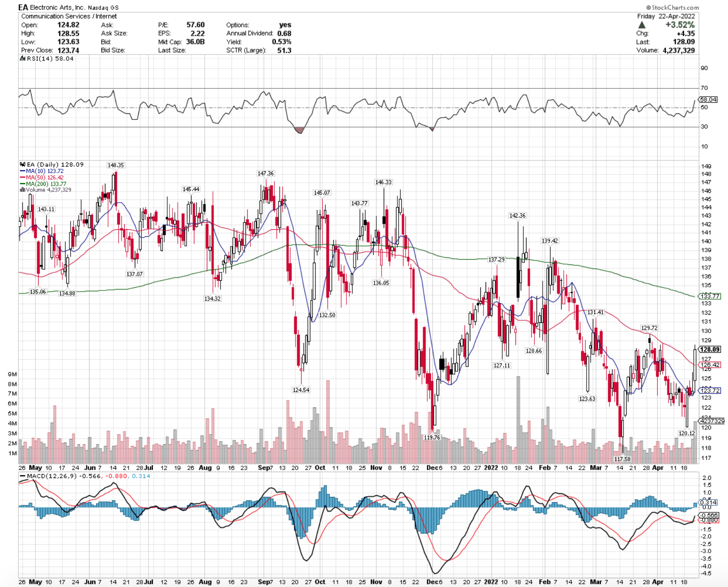The height and width of the screenshot is (587, 728).
Task: Select the 120.12 April low annotation
Action: (687, 433)
